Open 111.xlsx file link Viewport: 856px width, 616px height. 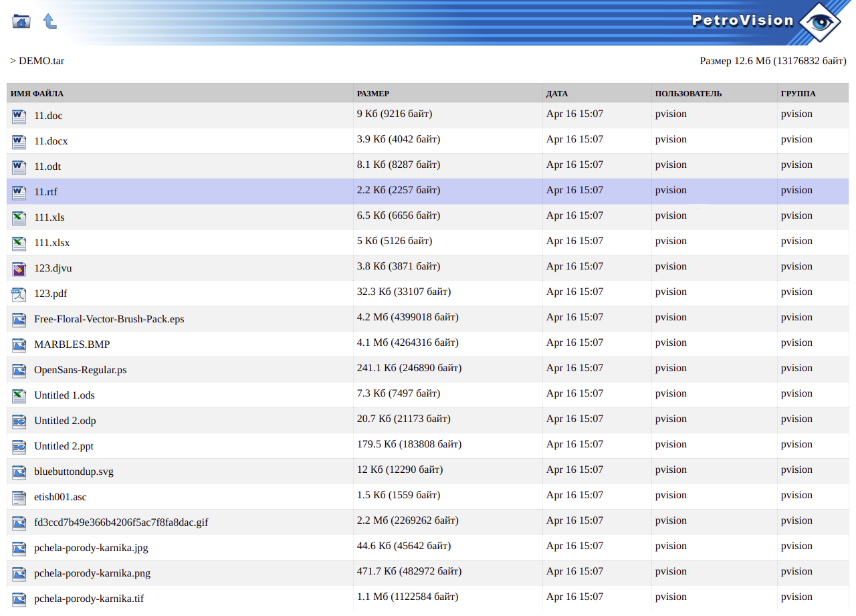click(x=52, y=243)
